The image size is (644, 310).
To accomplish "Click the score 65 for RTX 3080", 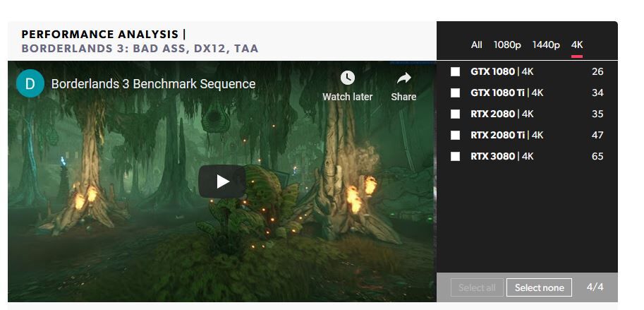I will coord(597,156).
